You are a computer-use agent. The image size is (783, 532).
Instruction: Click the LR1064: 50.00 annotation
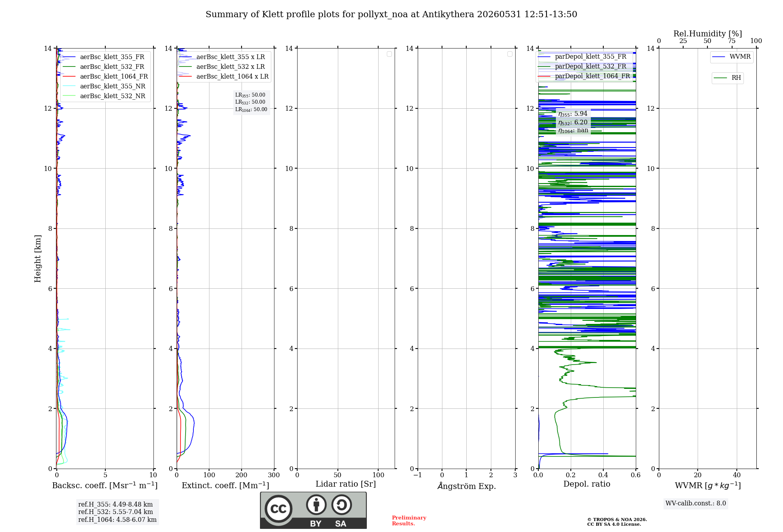251,110
